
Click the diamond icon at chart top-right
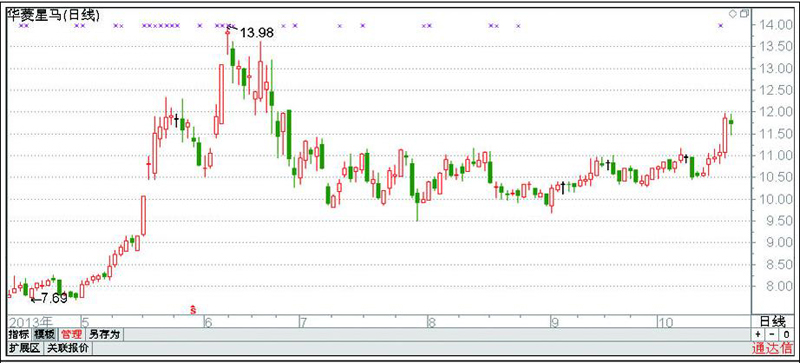pyautogui.click(x=733, y=14)
